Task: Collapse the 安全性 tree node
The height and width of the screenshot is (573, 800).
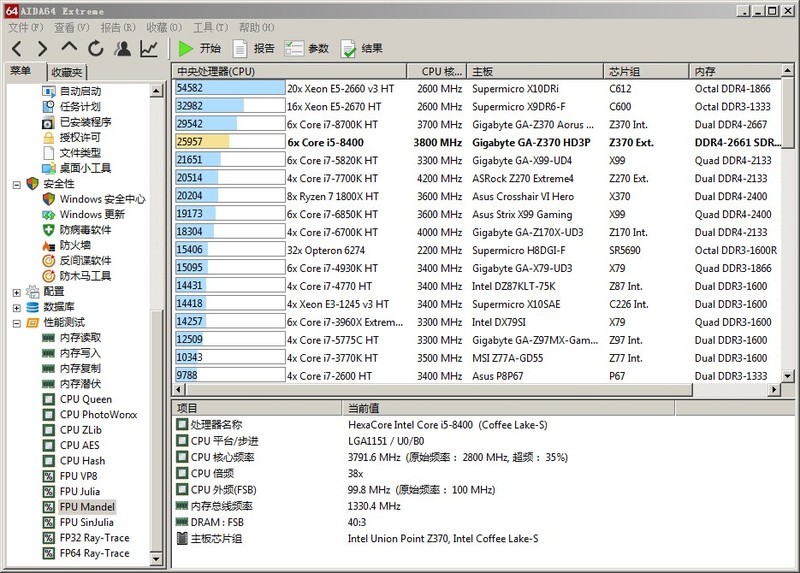Action: (x=16, y=185)
